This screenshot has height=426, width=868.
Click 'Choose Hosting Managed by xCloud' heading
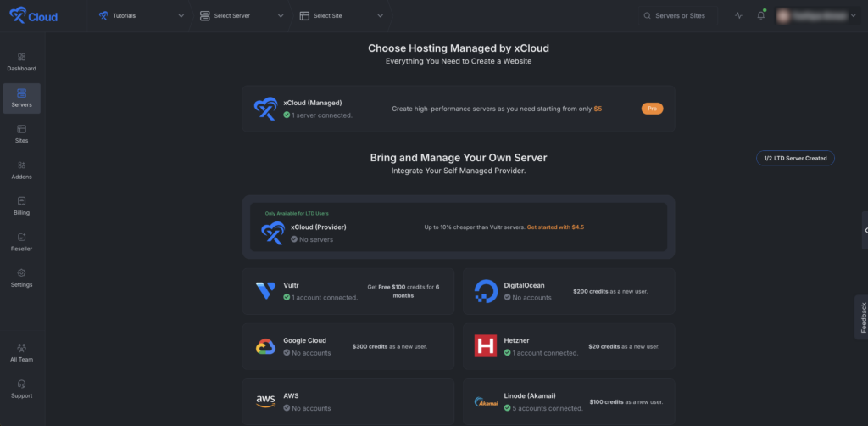click(x=459, y=48)
